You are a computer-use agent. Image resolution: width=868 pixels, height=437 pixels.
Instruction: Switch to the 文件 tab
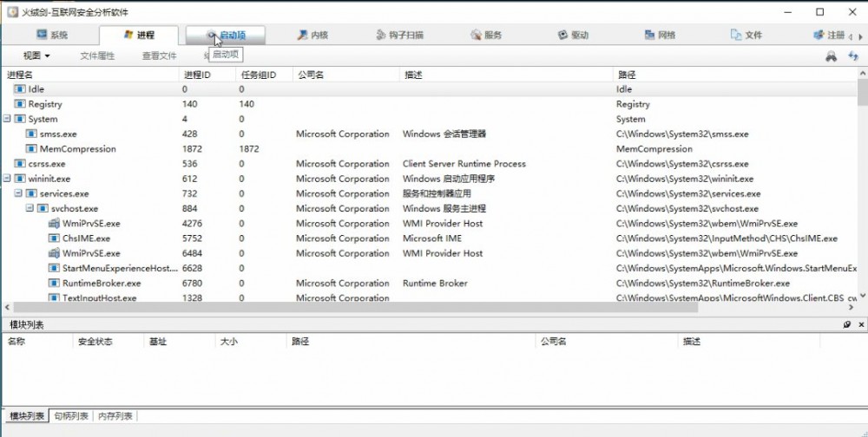click(746, 35)
